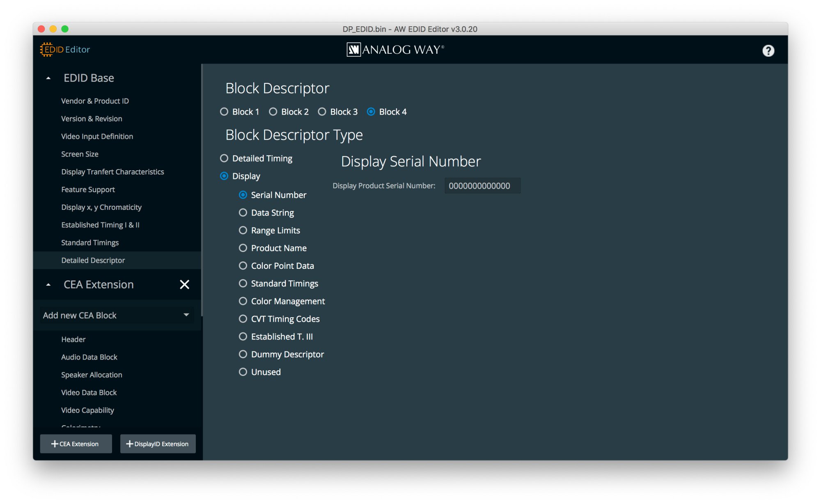Collapse the EDID Base section arrow

(x=48, y=78)
